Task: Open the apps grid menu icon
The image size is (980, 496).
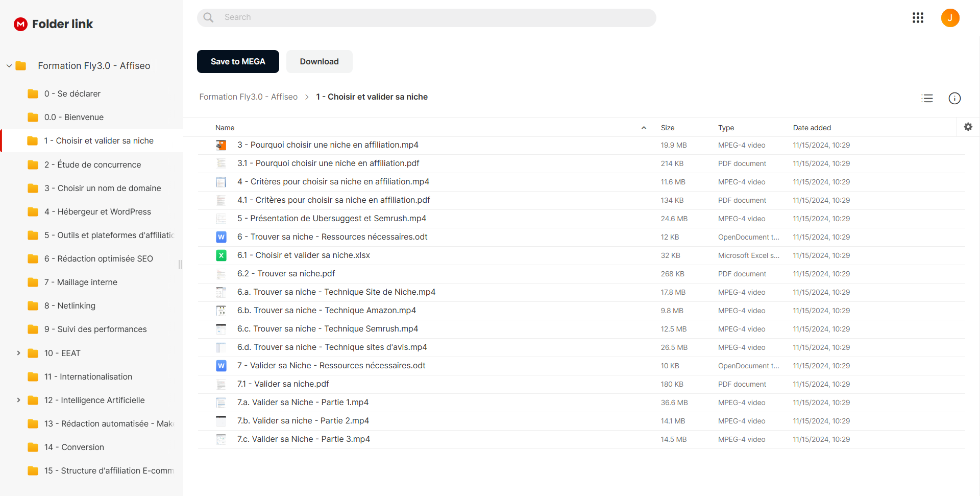Action: tap(918, 18)
